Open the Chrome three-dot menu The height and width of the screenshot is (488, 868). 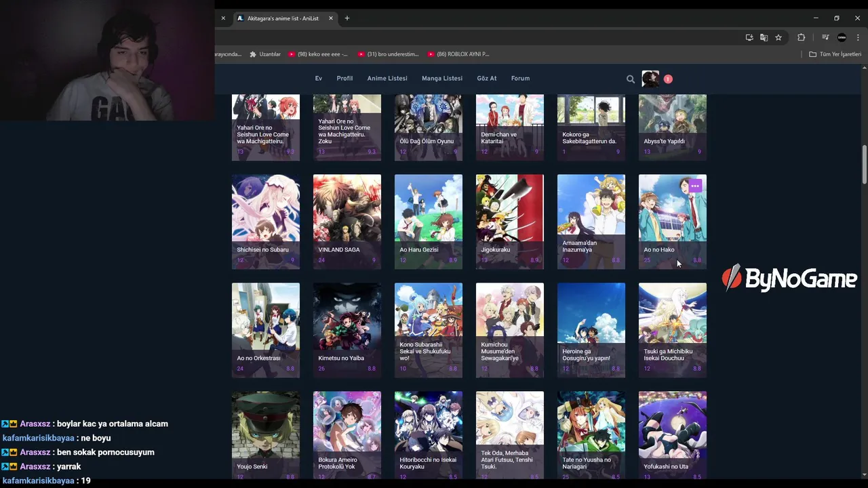(x=857, y=37)
